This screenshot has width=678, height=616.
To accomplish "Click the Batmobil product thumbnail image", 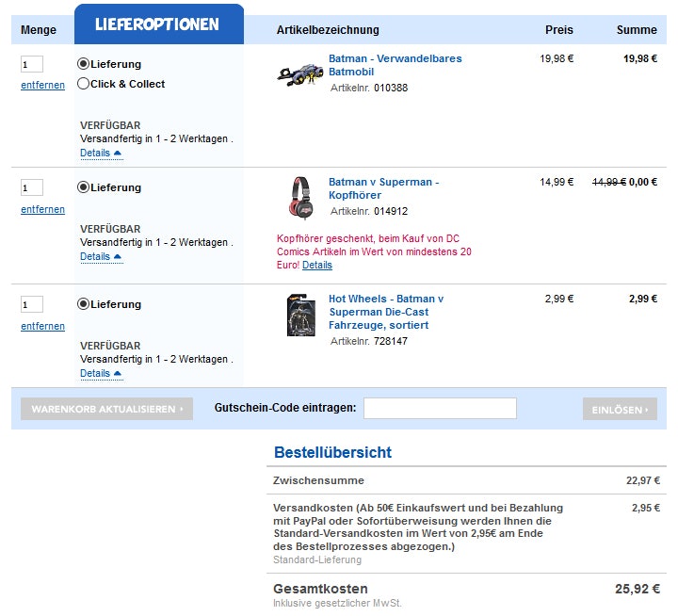I will [x=300, y=74].
